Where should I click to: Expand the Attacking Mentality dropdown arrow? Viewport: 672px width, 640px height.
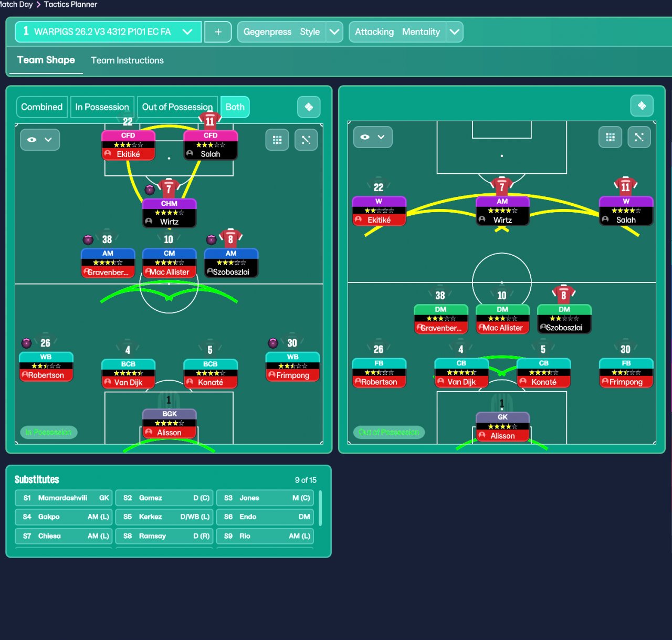point(455,32)
